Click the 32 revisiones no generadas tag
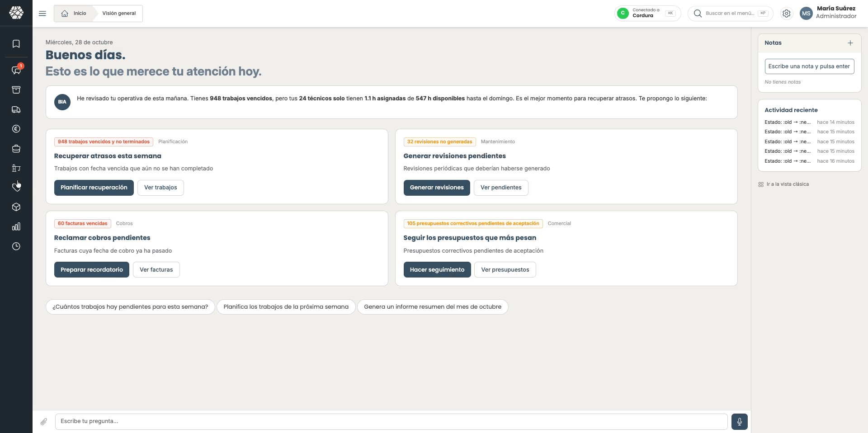 (x=439, y=142)
